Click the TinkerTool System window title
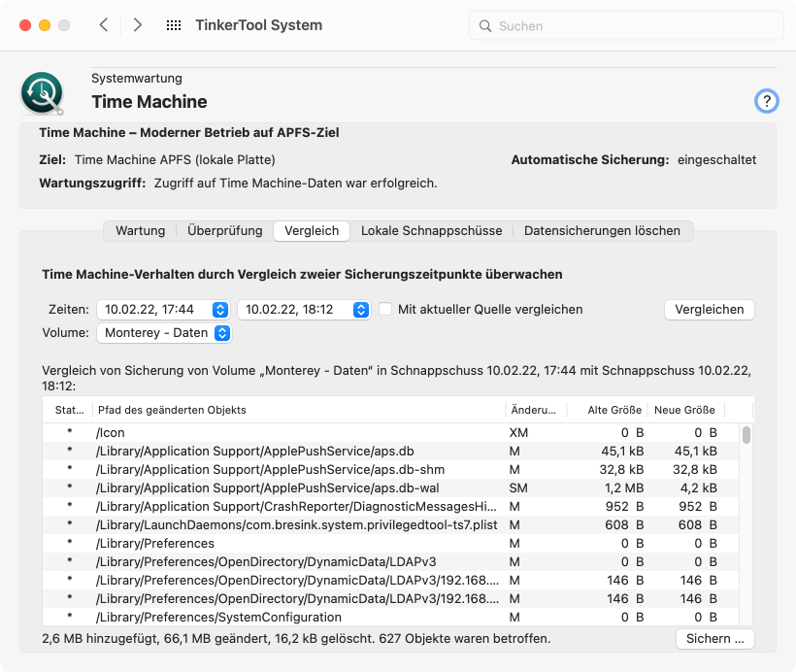This screenshot has width=796, height=672. coord(259,25)
